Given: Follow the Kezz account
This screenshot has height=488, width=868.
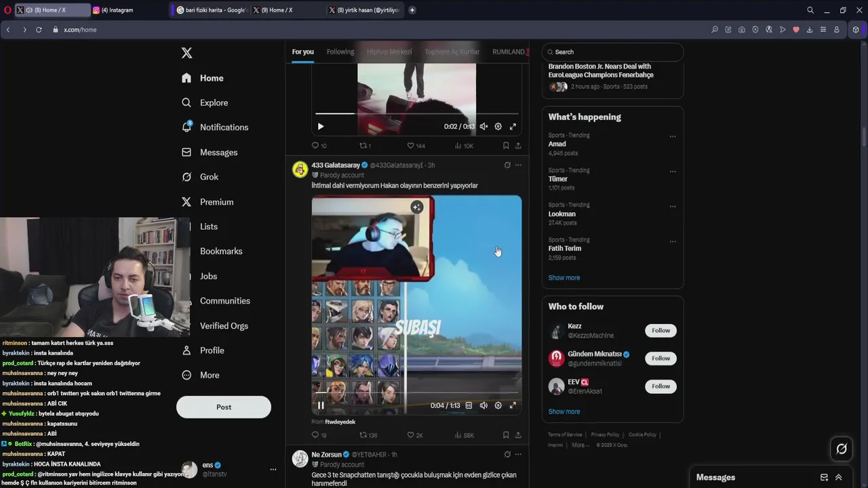Looking at the screenshot, I should (660, 331).
